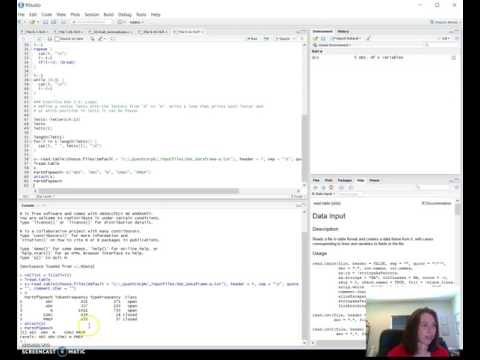Switch to the second source file tab
Image resolution: width=480 pixels, height=360 pixels.
[x=69, y=32]
